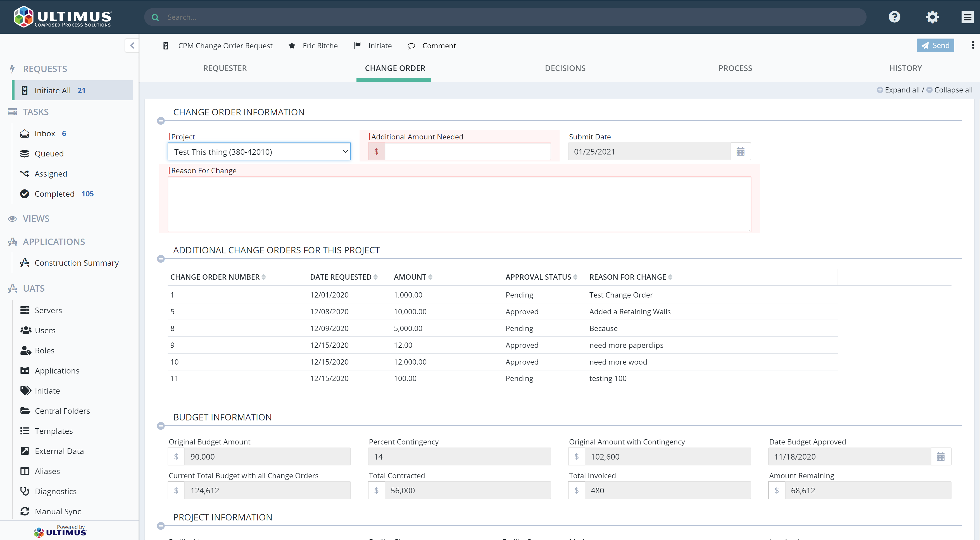The width and height of the screenshot is (980, 540).
Task: Open the History tab
Action: click(x=905, y=68)
